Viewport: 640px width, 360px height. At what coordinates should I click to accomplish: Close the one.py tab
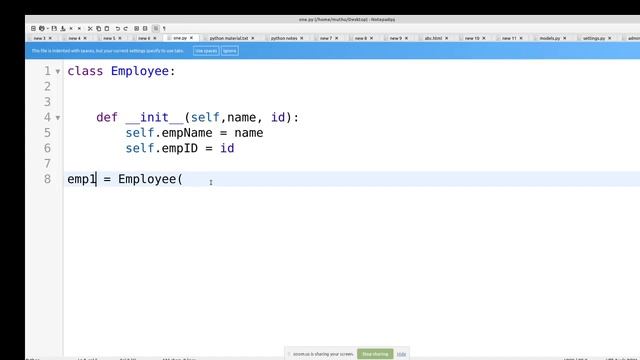coord(191,38)
